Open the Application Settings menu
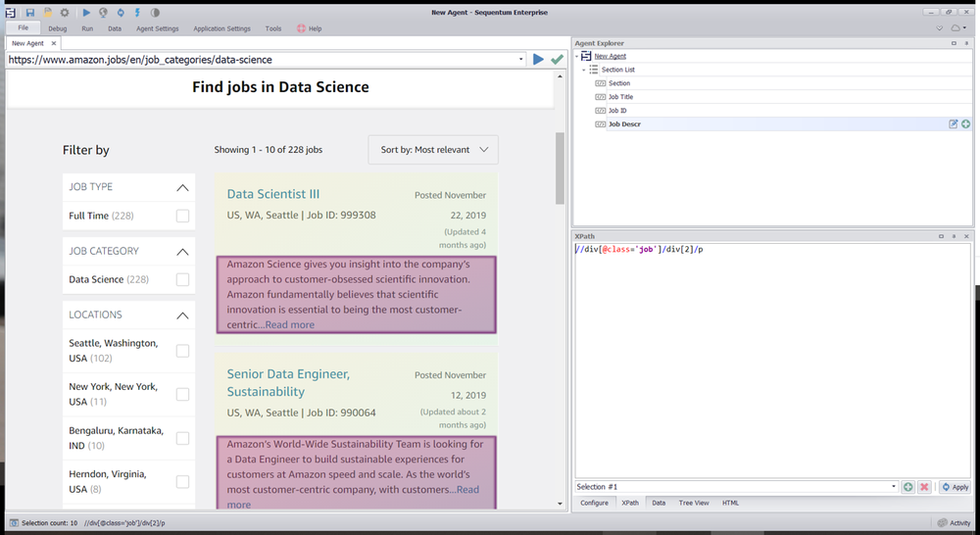This screenshot has width=980, height=535. point(221,28)
